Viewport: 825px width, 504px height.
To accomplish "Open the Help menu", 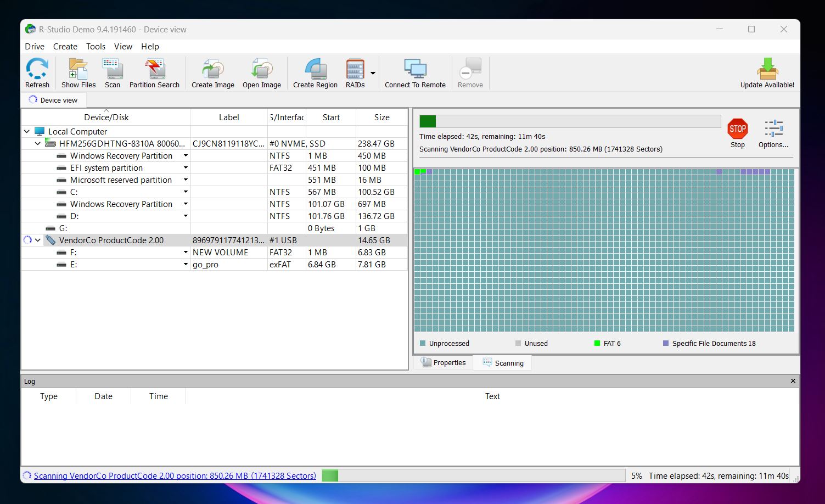I will click(150, 47).
